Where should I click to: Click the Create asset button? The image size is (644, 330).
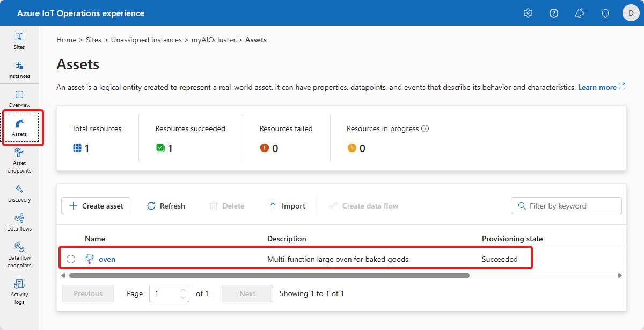click(96, 206)
